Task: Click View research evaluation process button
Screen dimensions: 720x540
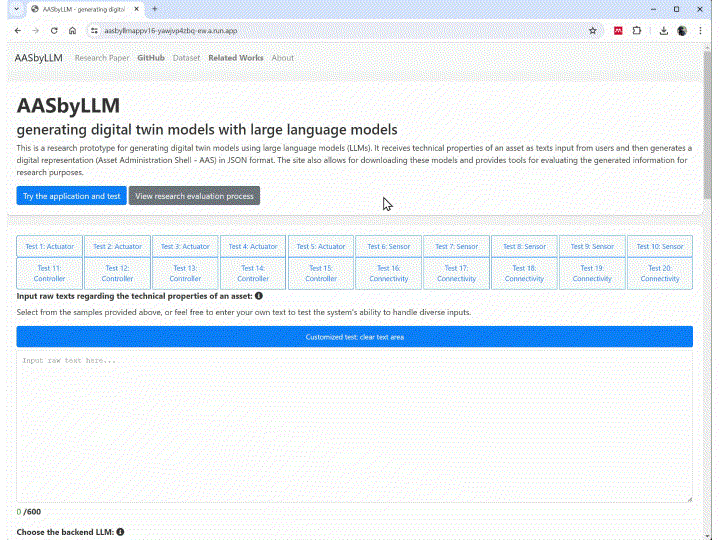Action: tap(194, 196)
